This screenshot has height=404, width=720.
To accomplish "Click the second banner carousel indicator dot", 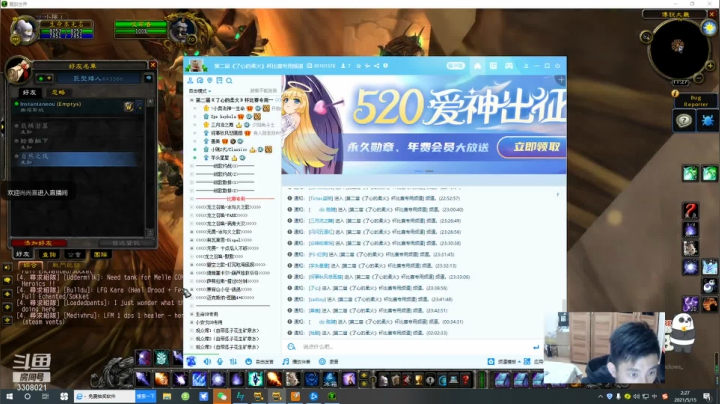I will tap(430, 171).
